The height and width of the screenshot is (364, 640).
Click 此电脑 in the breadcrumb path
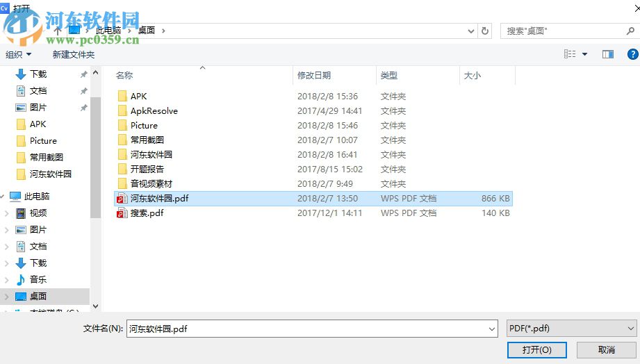[108, 31]
